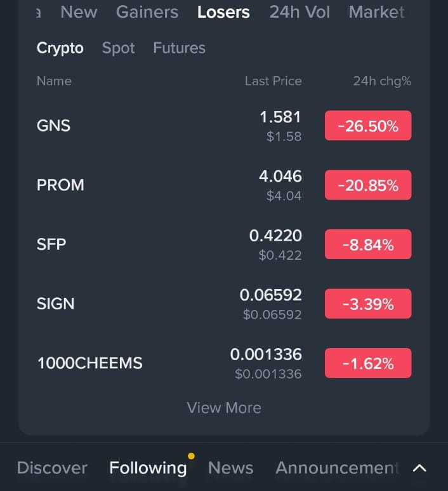Open the Announcement feed tab
This screenshot has height=491, width=448.
click(337, 468)
